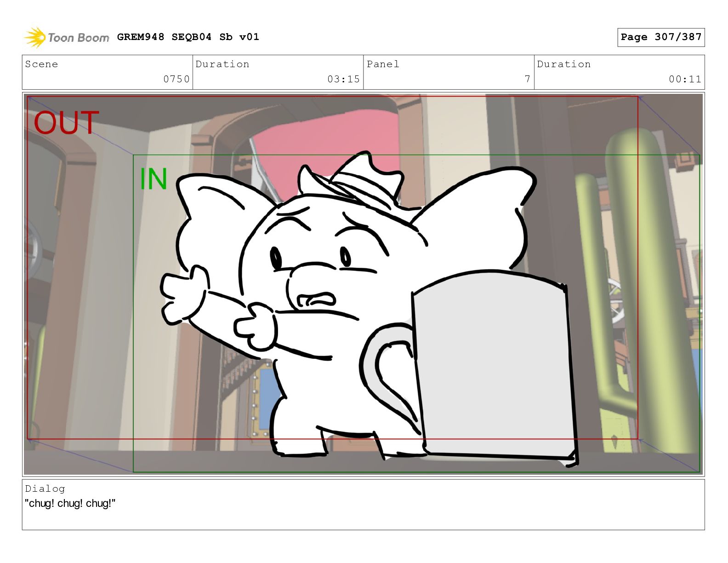Screen dimensions: 728x563
Task: Click the dialog text "chug! chug! chug!"
Action: click(x=70, y=503)
